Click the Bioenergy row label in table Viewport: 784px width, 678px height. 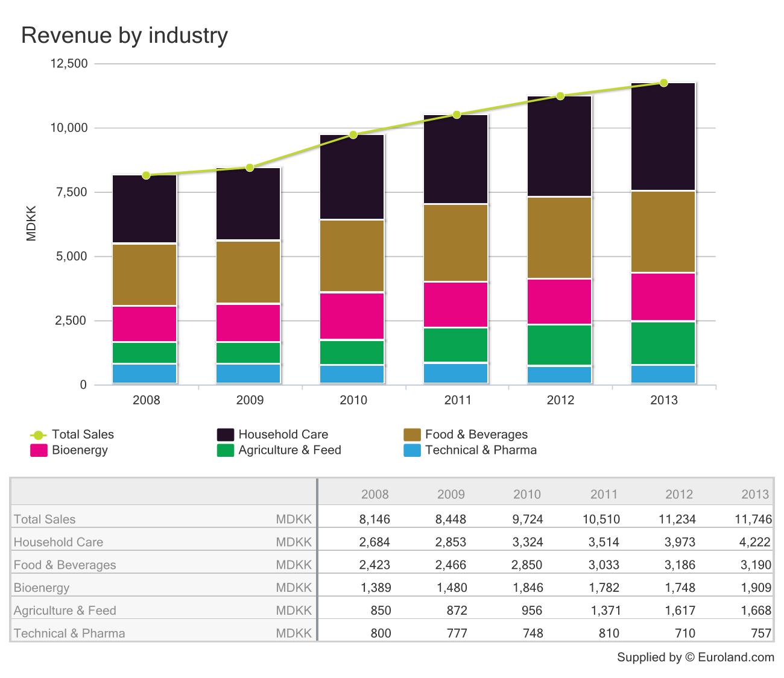coord(42,588)
